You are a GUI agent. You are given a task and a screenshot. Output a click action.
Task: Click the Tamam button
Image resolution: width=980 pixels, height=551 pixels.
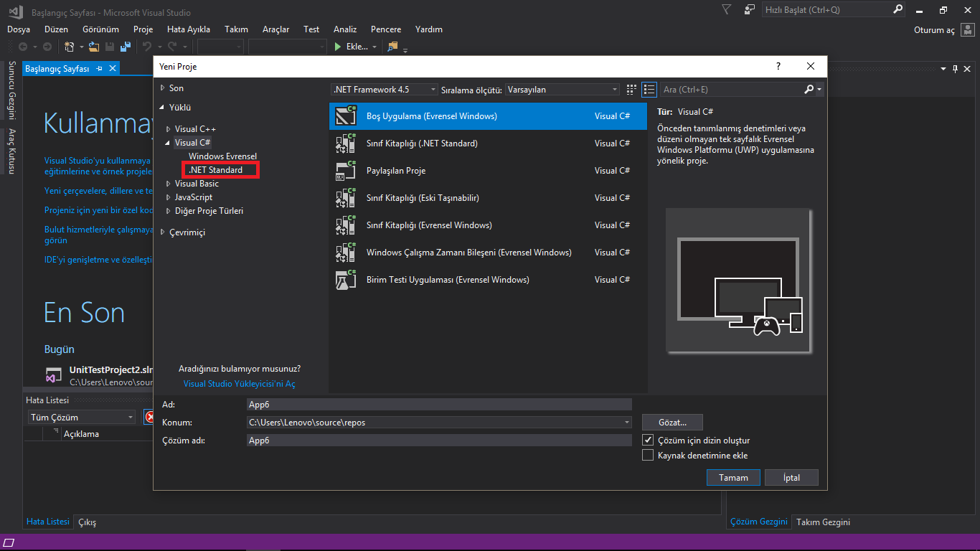tap(733, 477)
